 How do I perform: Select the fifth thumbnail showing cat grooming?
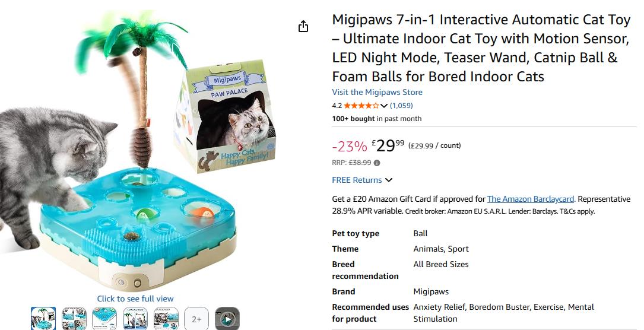(x=166, y=319)
